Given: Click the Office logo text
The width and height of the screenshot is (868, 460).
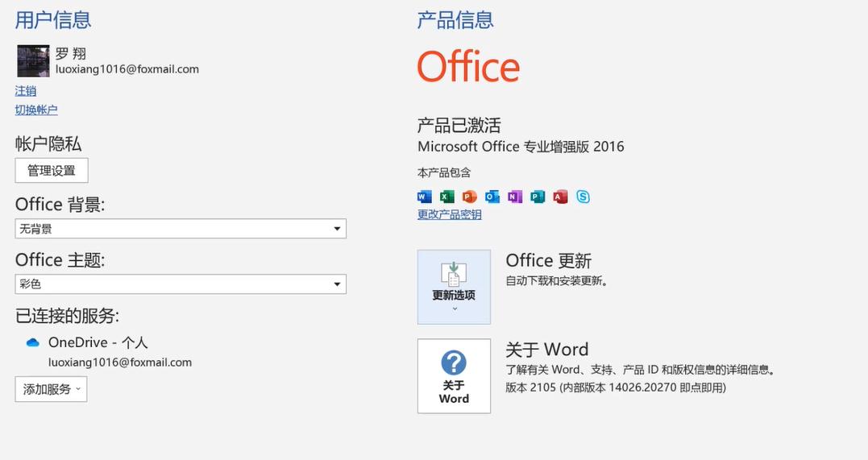Looking at the screenshot, I should pos(468,66).
